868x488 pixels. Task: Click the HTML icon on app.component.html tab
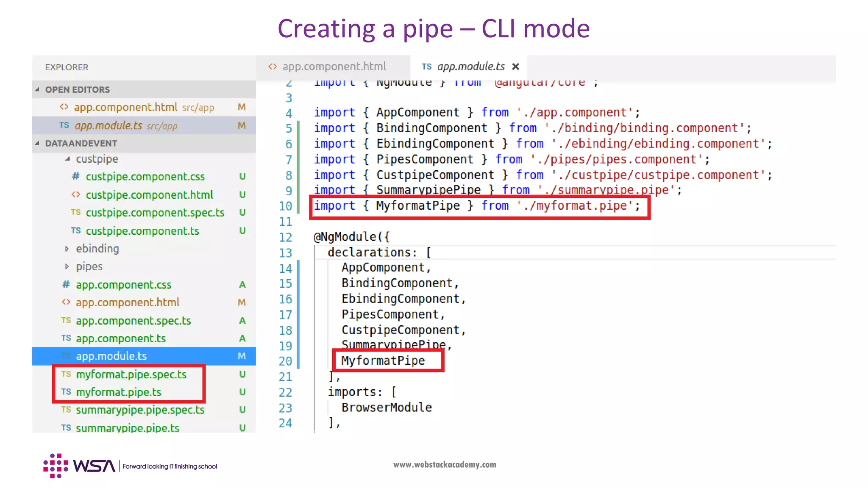[273, 67]
